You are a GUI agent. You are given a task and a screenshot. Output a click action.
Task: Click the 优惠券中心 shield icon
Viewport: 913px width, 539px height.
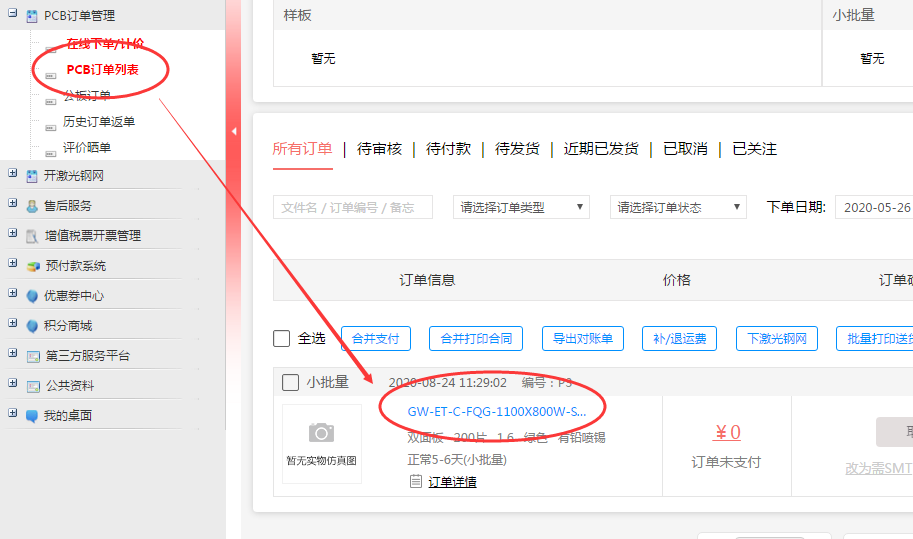[33, 296]
